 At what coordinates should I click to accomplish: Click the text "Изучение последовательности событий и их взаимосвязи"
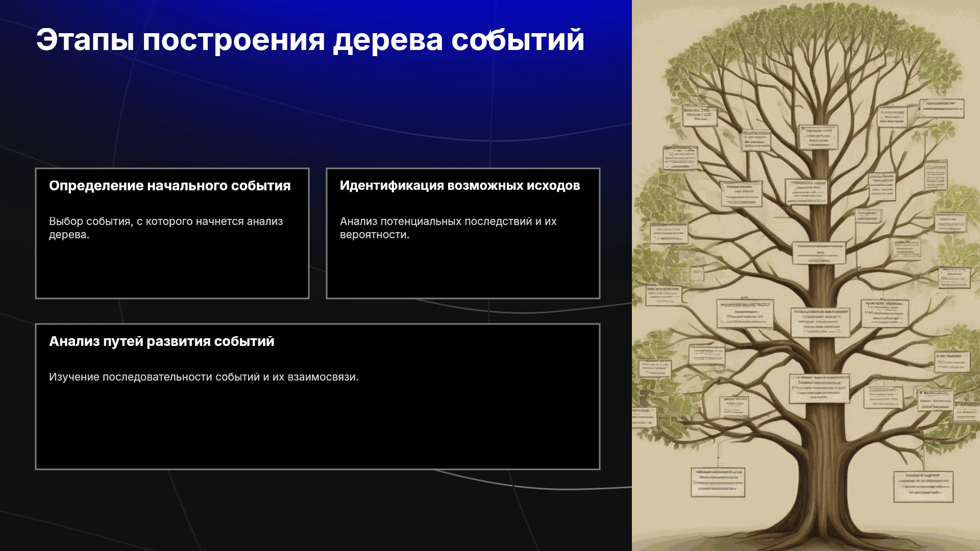(x=204, y=377)
